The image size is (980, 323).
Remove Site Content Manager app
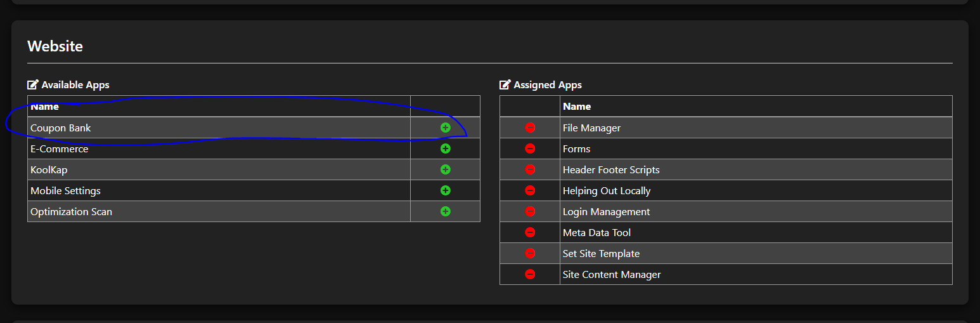click(x=530, y=274)
